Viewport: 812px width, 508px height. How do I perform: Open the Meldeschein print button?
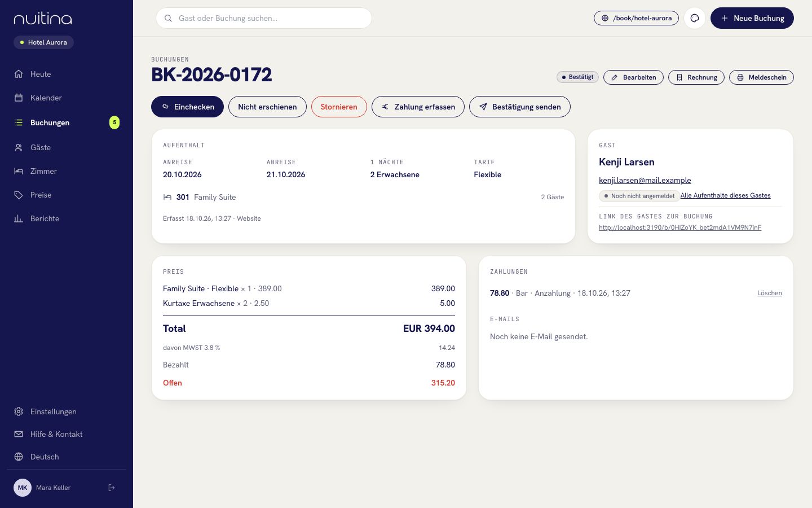761,77
